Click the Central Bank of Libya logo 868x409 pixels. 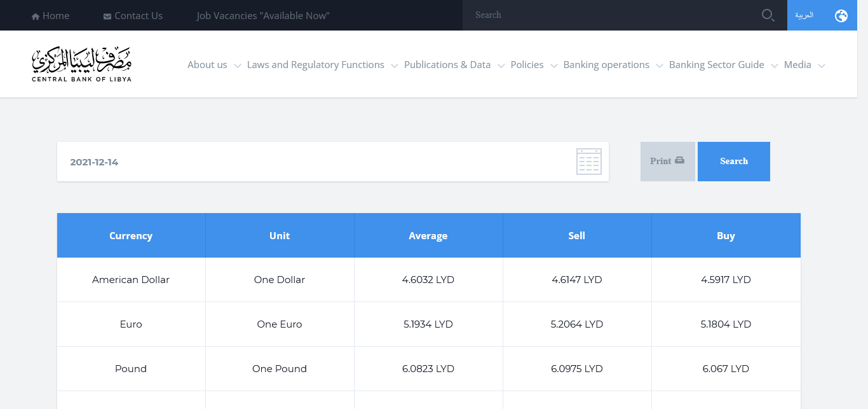[81, 64]
